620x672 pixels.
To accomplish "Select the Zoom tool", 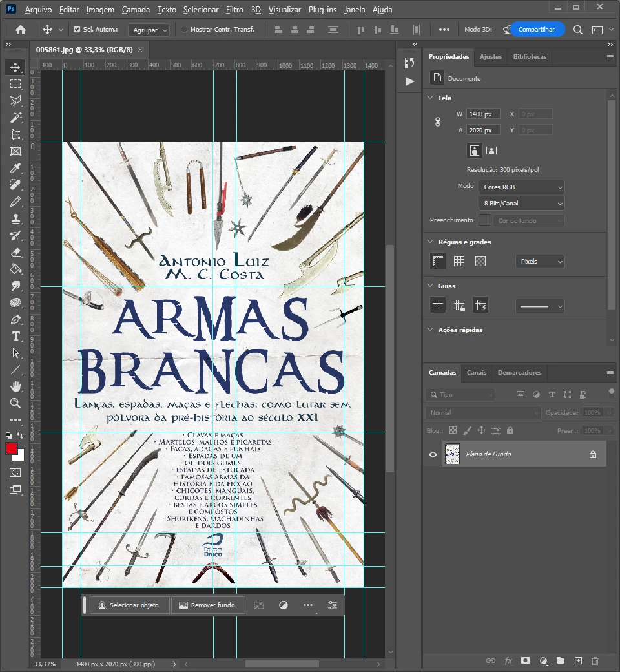I will click(15, 403).
